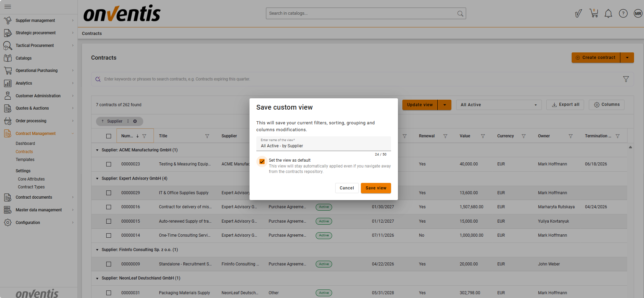Open the shopping cart icon
The width and height of the screenshot is (644, 298).
(594, 13)
